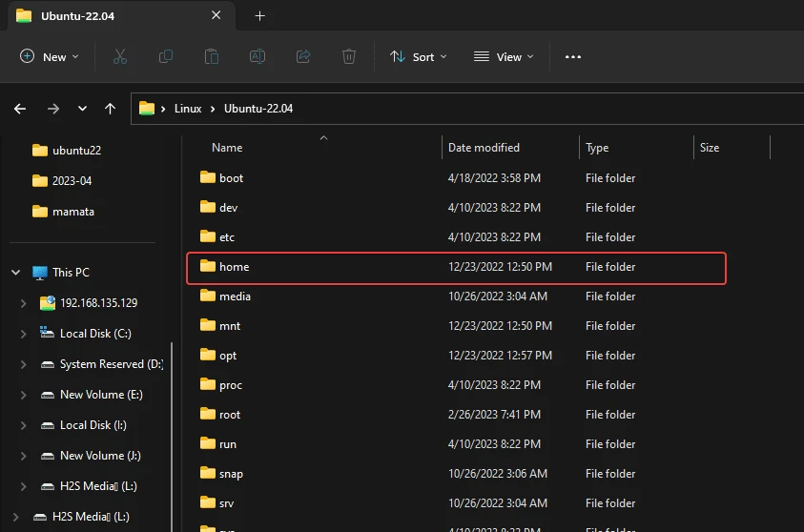The height and width of the screenshot is (532, 804).
Task: Open ubuntu22 folder in sidebar
Action: point(67,151)
